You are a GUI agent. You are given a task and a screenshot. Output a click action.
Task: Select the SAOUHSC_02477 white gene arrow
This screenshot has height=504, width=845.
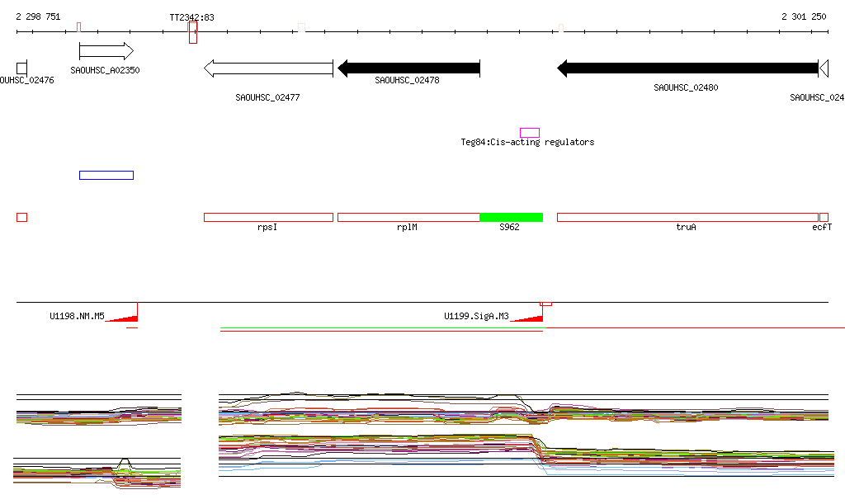[x=268, y=68]
